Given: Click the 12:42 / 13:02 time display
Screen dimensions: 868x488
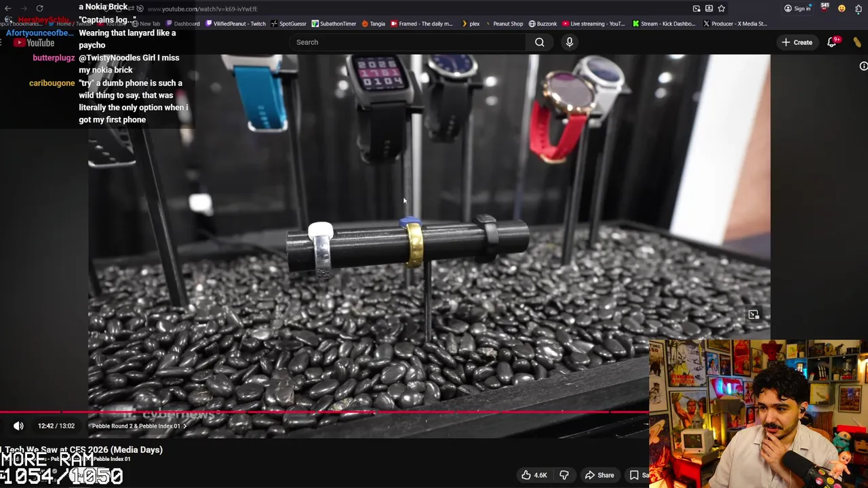Looking at the screenshot, I should click(x=56, y=426).
